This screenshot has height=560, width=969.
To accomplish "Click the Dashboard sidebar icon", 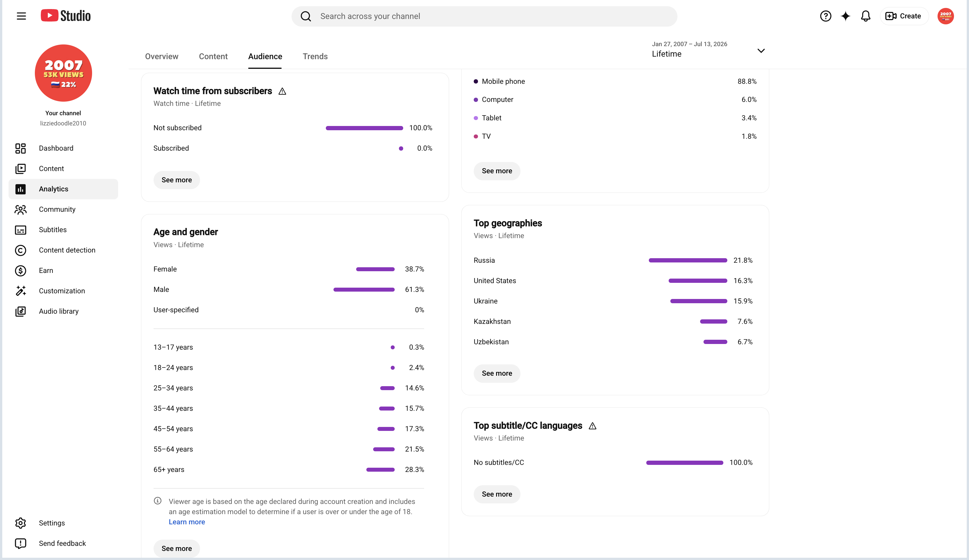I will [x=20, y=148].
